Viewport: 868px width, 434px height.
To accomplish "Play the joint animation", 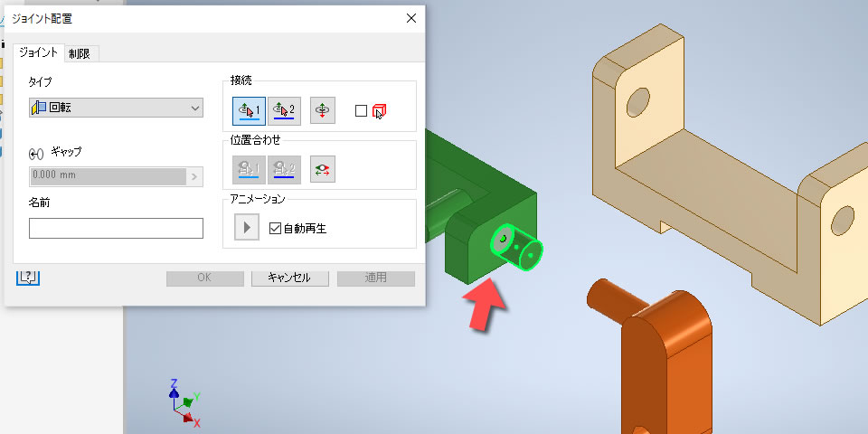I will point(247,228).
